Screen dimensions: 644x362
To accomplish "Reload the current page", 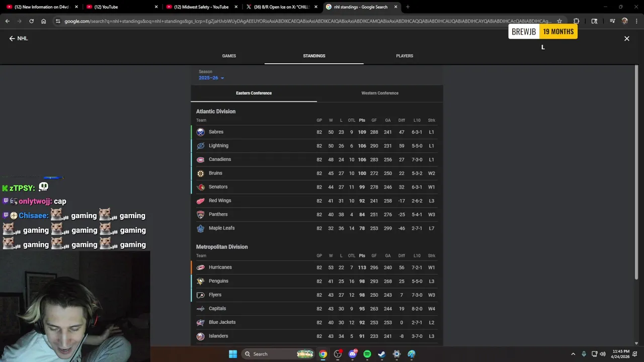I will click(x=31, y=21).
